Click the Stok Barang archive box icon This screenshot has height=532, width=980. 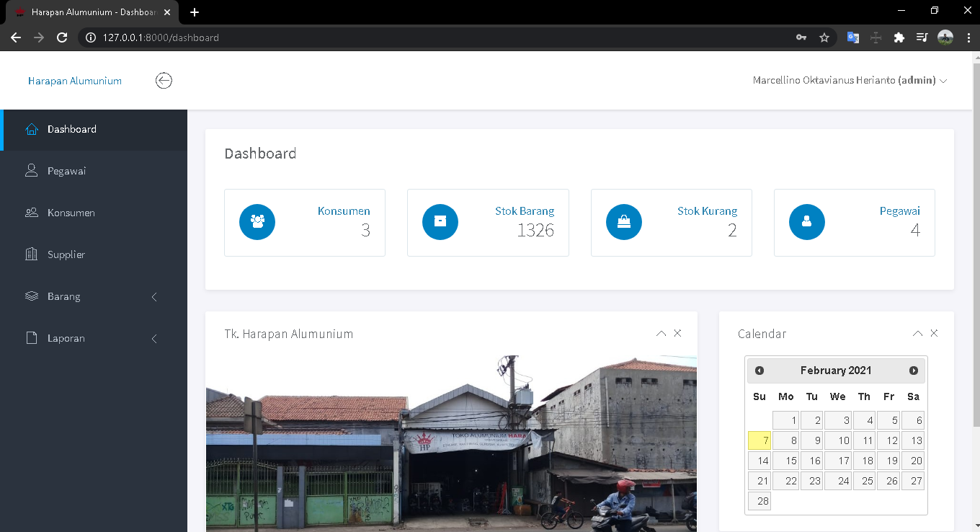coord(440,222)
